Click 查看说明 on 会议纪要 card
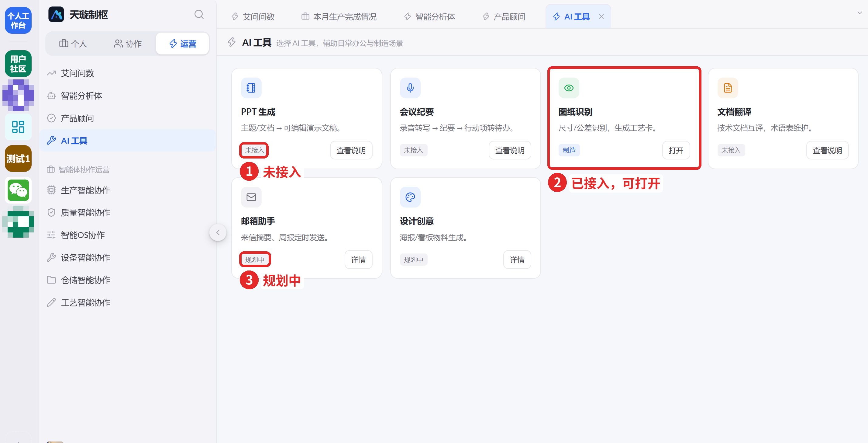 pyautogui.click(x=510, y=151)
